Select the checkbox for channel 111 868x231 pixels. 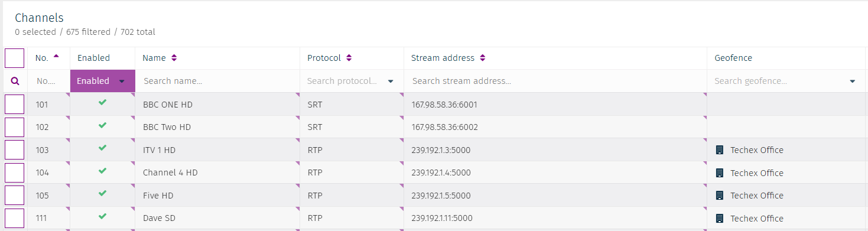pos(15,218)
